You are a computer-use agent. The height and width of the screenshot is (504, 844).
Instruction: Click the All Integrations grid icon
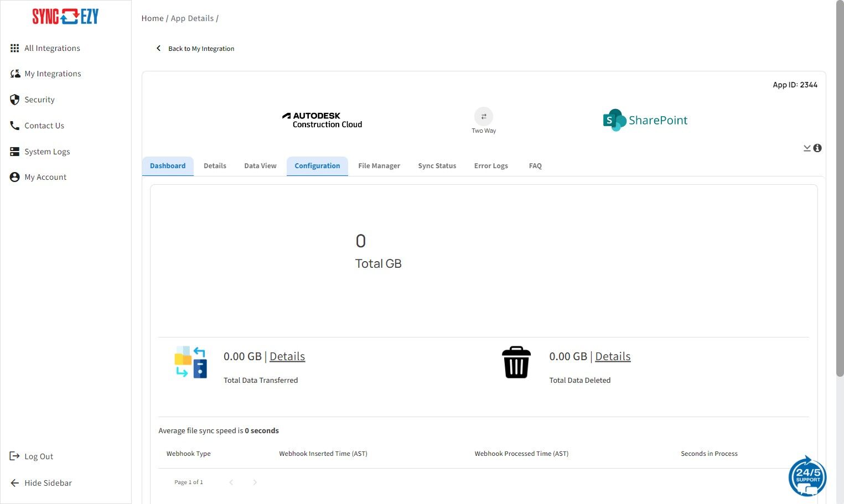click(15, 48)
